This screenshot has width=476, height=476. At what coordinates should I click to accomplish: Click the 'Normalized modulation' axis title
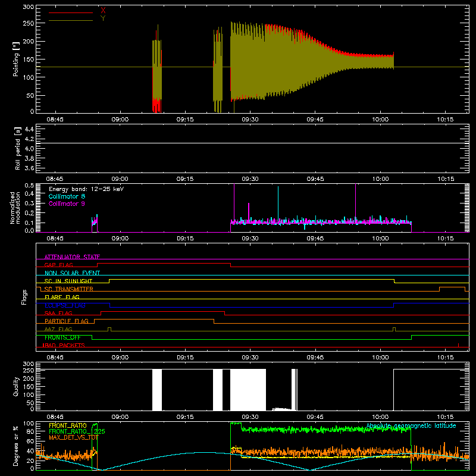15,208
